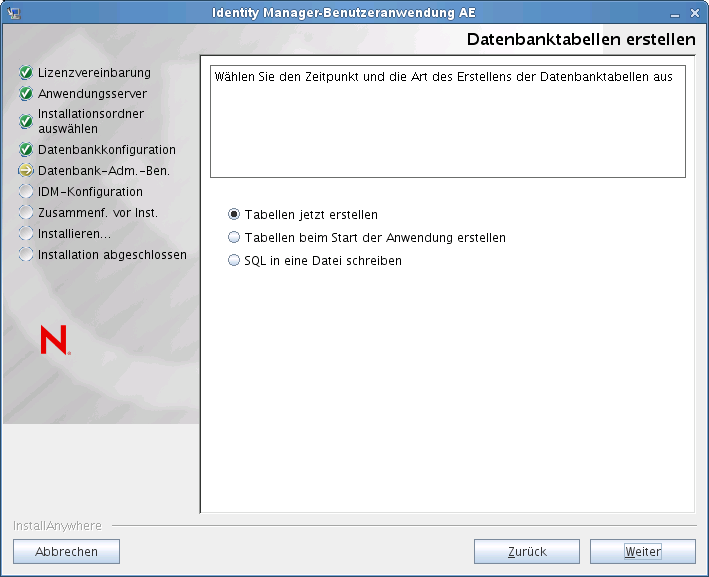Click the instruction text box 'Wählen Sie den Zeitpunkt'
709x577 pixels.
click(x=448, y=121)
